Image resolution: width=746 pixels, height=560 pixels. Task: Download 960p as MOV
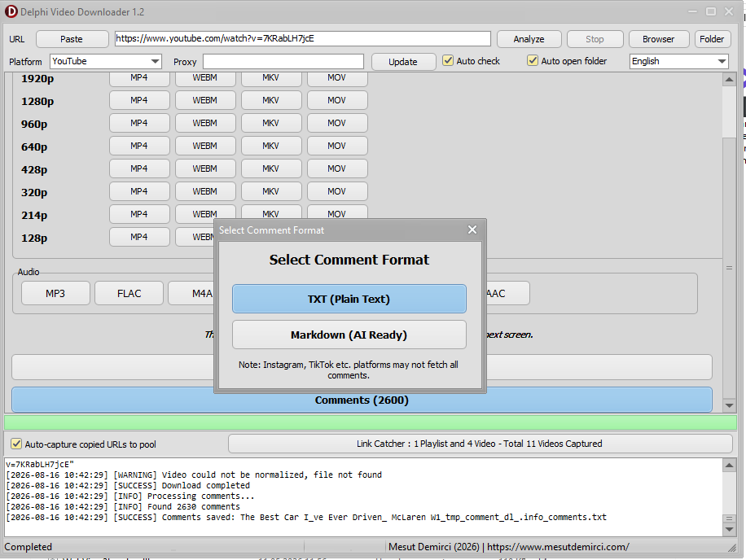click(x=337, y=123)
